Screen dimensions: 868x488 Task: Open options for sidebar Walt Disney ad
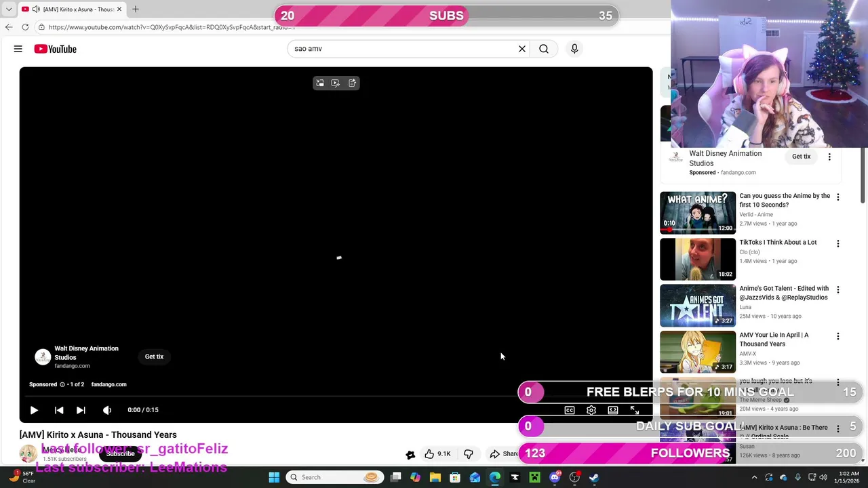coord(829,157)
